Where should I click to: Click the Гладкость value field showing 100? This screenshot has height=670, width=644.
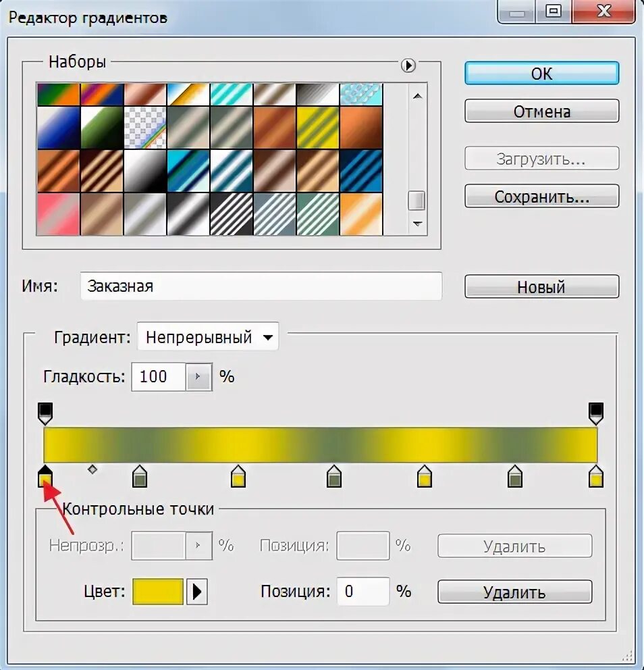click(159, 376)
